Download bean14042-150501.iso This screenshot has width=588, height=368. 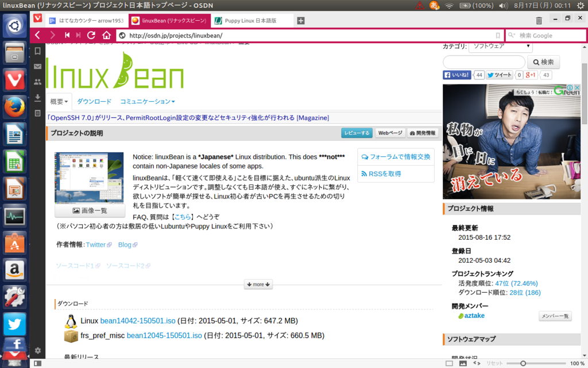[x=138, y=321]
